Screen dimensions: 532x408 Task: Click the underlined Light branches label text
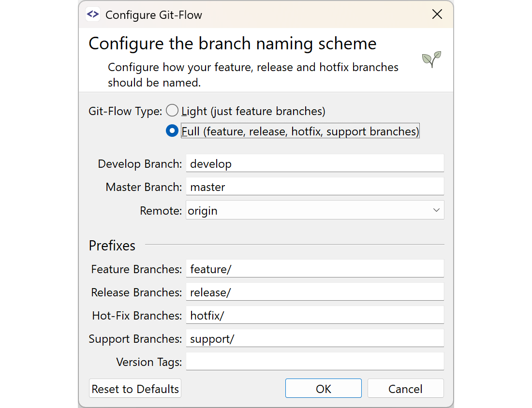pos(253,111)
